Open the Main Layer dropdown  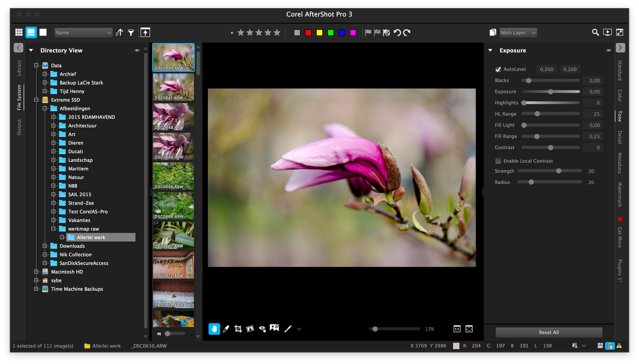coord(518,32)
